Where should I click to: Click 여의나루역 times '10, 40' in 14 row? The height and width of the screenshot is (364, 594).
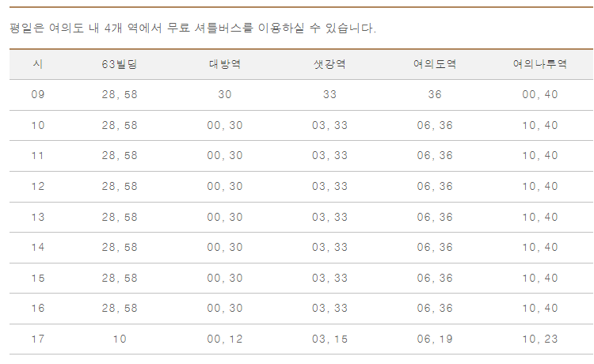[540, 248]
